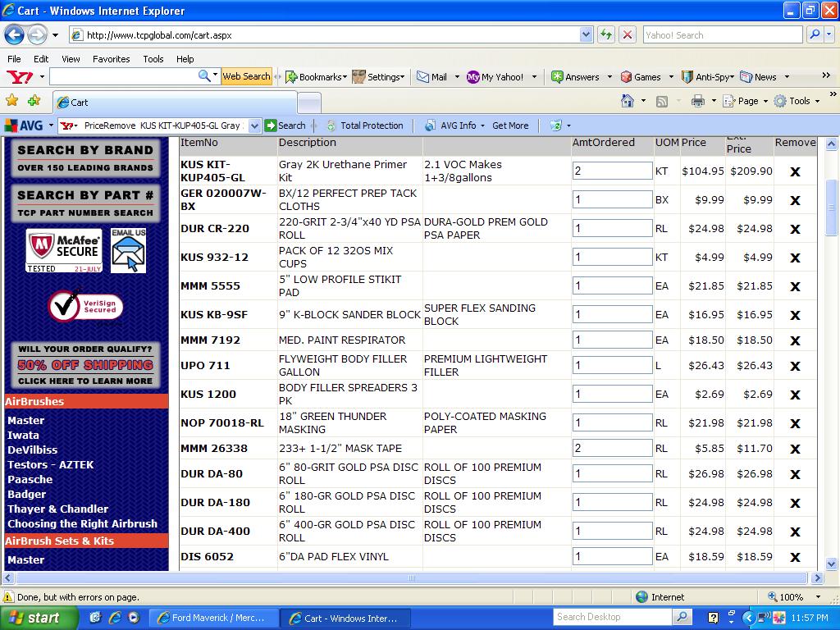840x630 pixels.
Task: Click quantity field for MMM 26338 tape
Action: [x=612, y=448]
